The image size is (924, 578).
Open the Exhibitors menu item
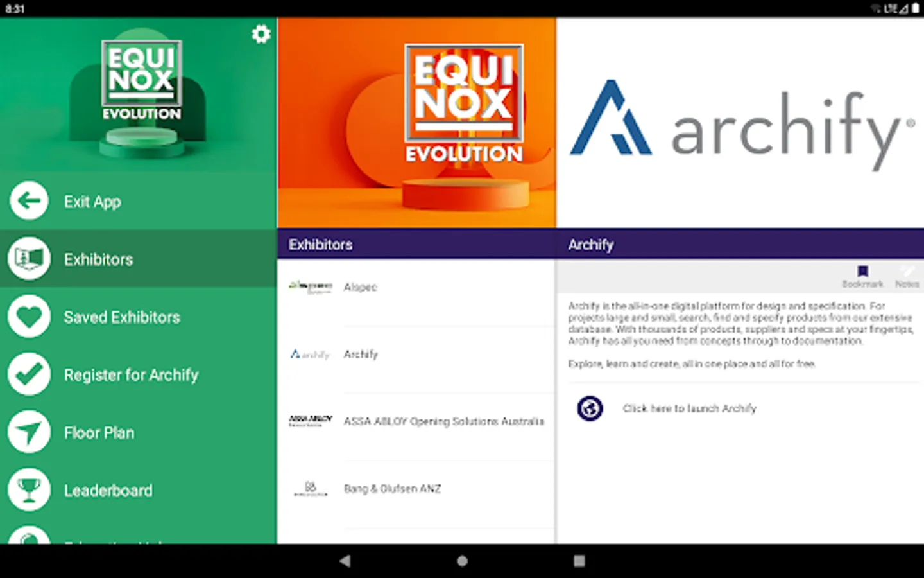[138, 259]
